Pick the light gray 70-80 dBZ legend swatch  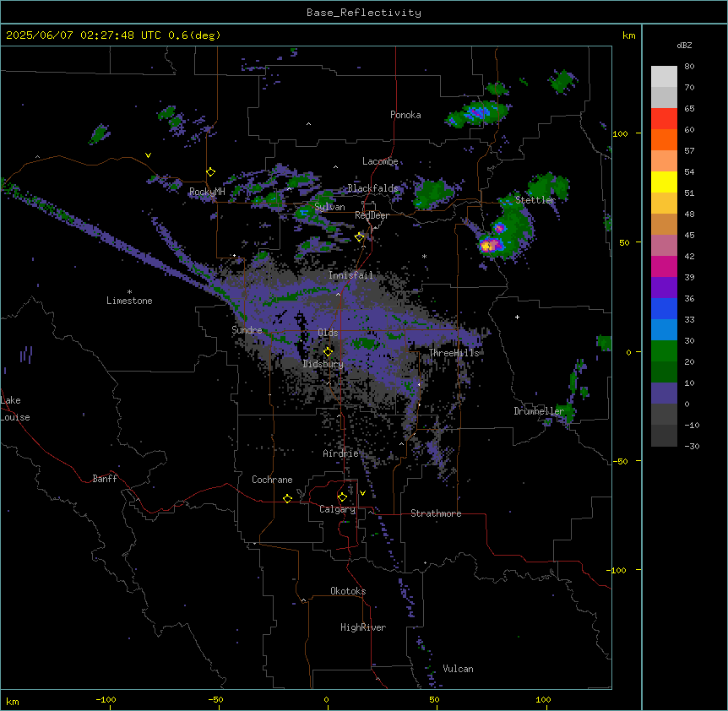click(x=664, y=76)
